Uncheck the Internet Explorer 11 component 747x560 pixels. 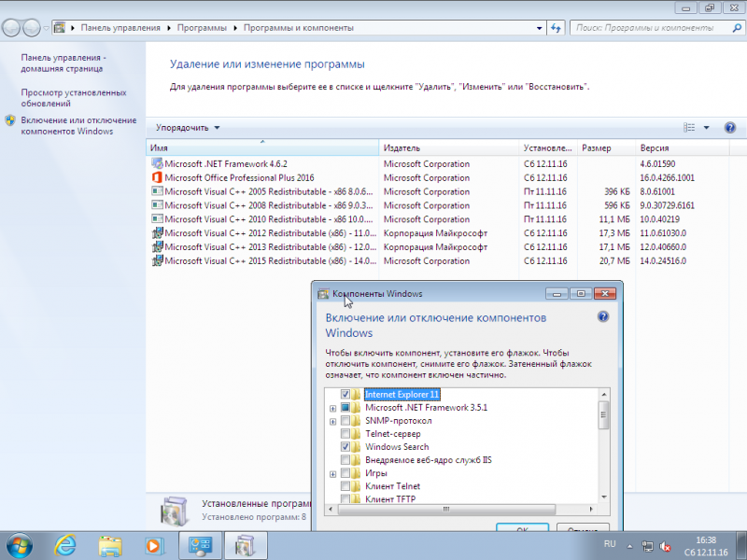click(345, 394)
